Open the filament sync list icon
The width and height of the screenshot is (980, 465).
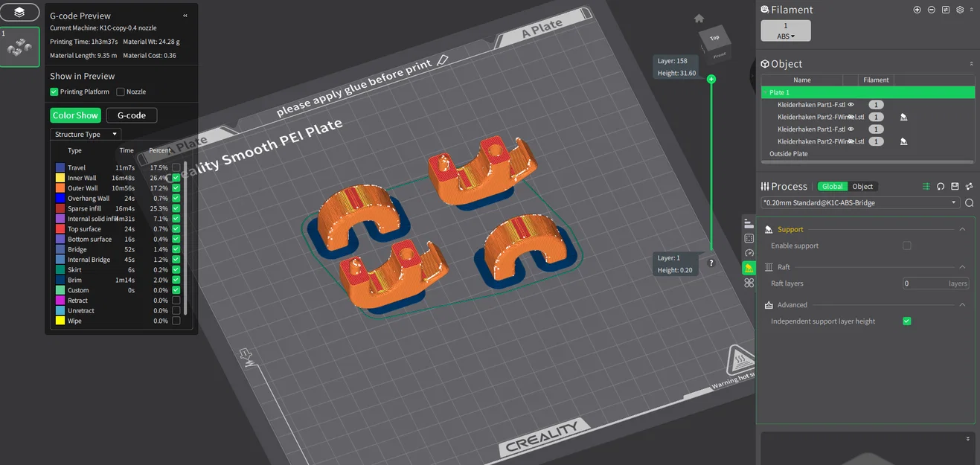[x=945, y=10]
